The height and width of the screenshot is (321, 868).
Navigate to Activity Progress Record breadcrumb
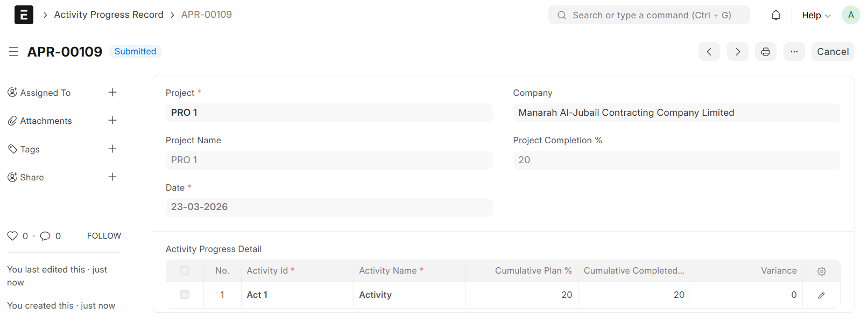(x=109, y=15)
